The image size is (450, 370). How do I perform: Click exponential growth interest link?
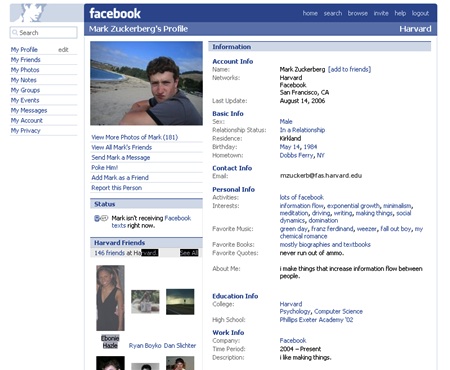(353, 206)
